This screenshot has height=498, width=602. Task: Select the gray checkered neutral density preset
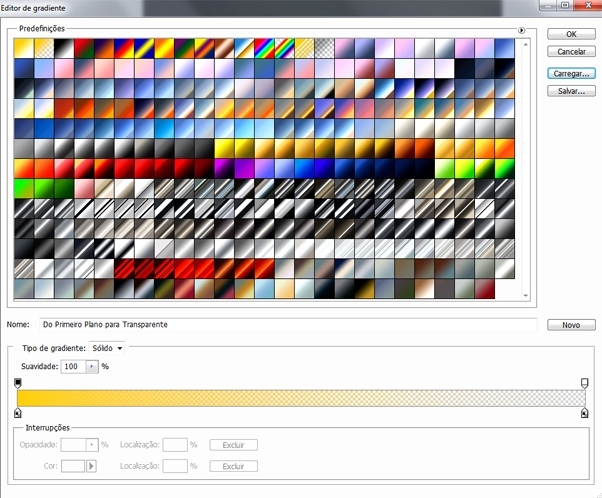pyautogui.click(x=324, y=48)
